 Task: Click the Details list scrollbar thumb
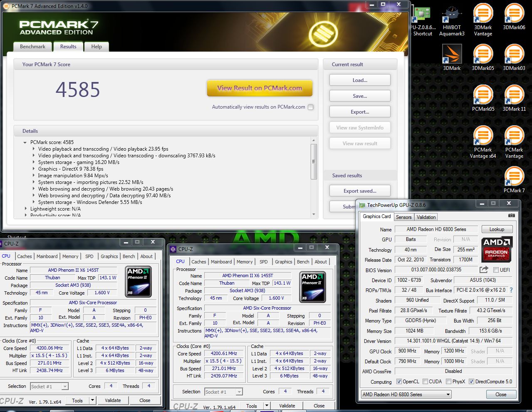pyautogui.click(x=314, y=162)
